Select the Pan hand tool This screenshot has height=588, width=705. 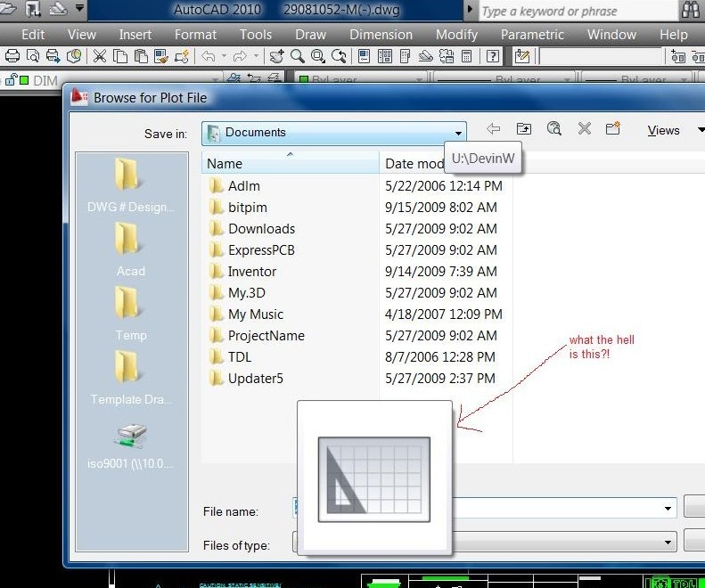click(x=276, y=56)
